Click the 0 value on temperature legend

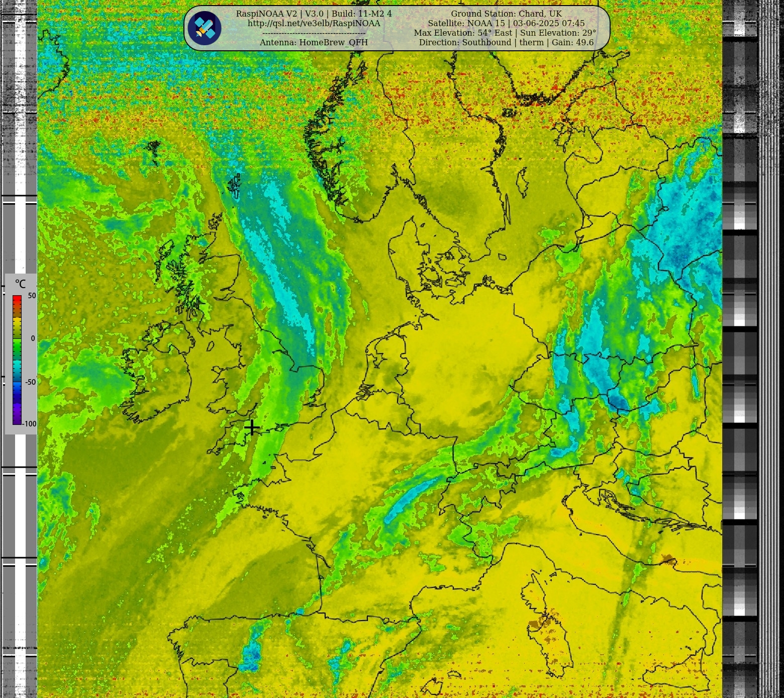point(33,338)
